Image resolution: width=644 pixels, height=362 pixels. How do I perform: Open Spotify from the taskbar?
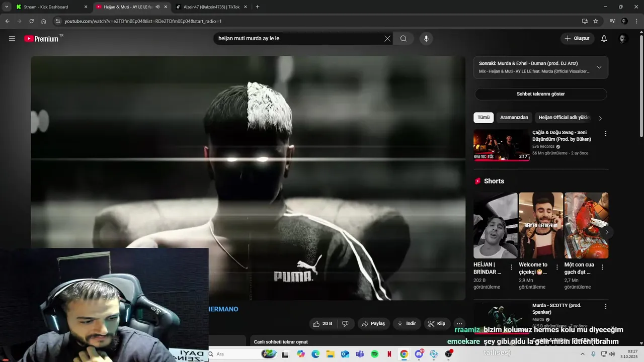(x=374, y=354)
